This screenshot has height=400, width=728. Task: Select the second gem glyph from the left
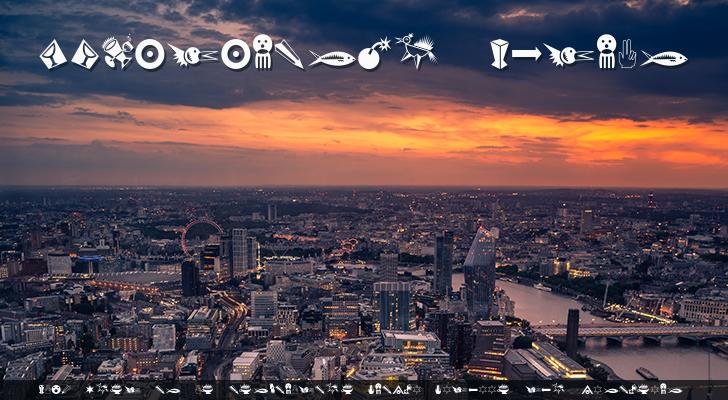(85, 54)
